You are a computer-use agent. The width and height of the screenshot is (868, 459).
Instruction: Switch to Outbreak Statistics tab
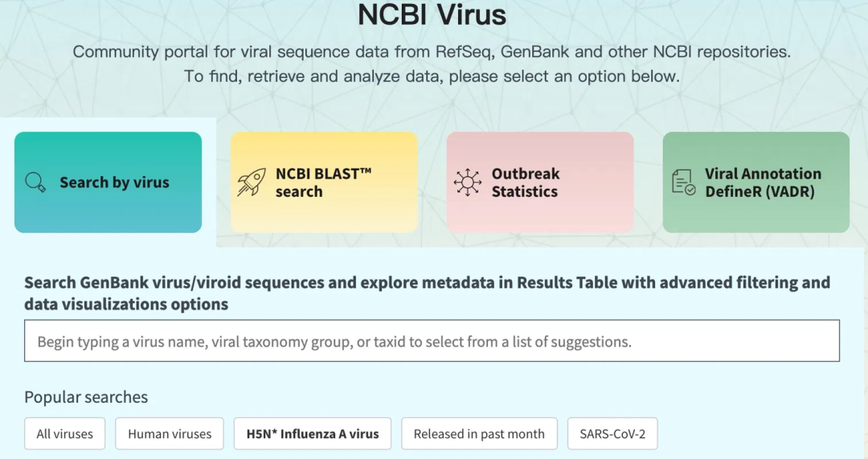[540, 182]
